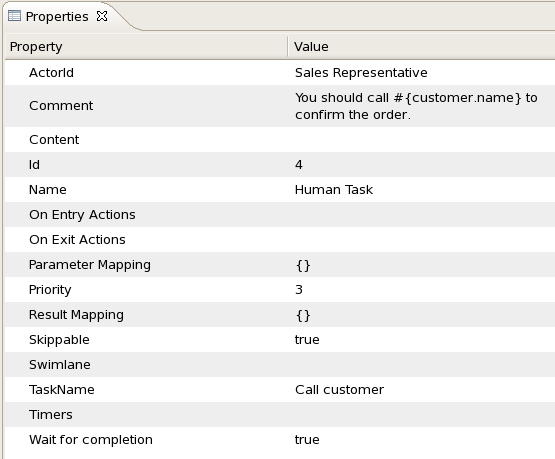Select the Timers property row
The height and width of the screenshot is (459, 555).
[280, 414]
